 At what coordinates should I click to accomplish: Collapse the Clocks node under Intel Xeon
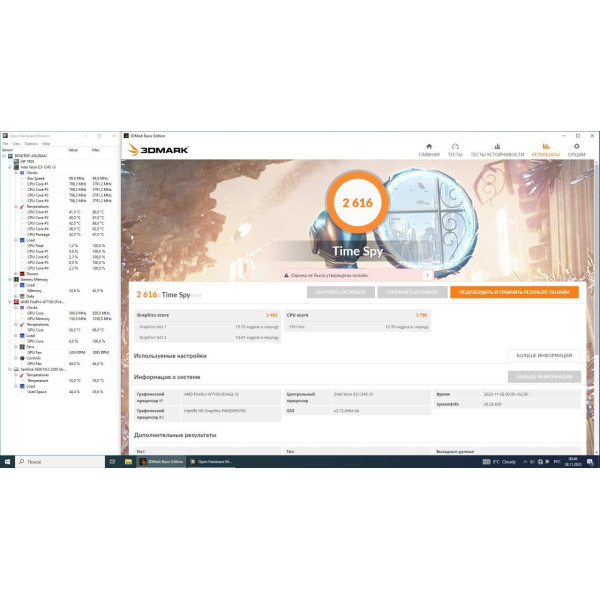coord(16,173)
